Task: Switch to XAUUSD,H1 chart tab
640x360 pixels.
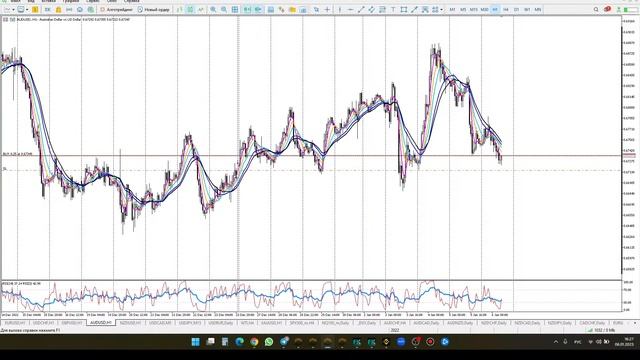Action: (271, 323)
